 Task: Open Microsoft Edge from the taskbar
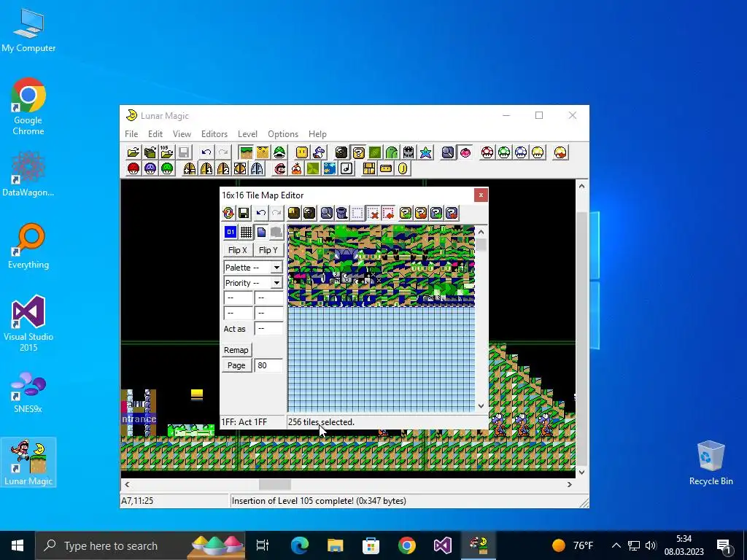click(x=300, y=545)
